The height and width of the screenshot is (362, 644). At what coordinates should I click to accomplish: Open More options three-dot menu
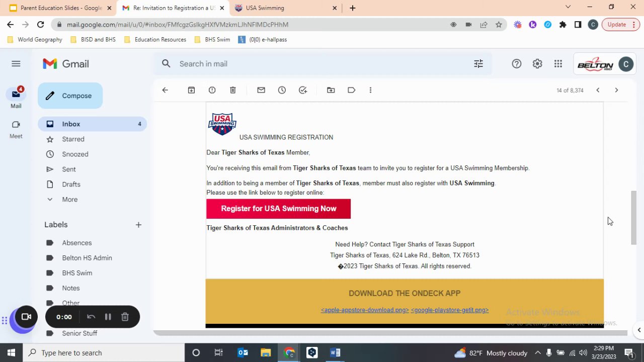(x=370, y=90)
